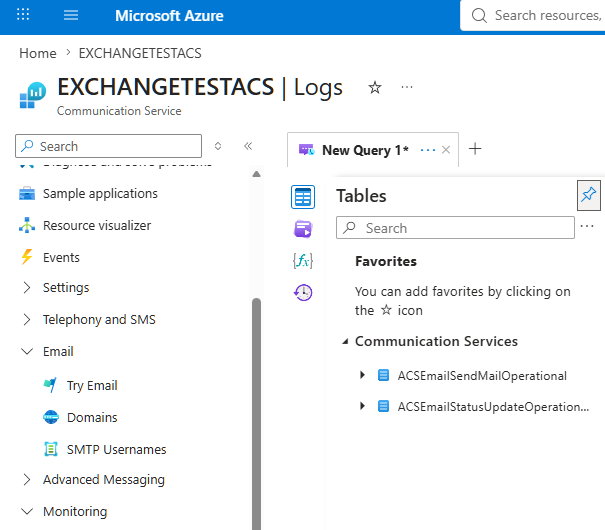Open New Query 1 tab options ellipsis

point(428,150)
